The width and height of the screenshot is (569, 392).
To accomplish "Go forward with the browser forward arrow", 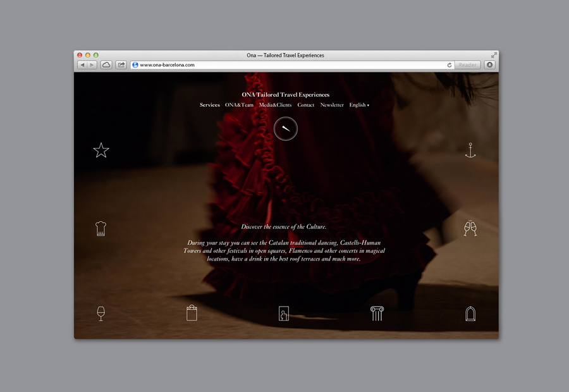I will pos(92,65).
